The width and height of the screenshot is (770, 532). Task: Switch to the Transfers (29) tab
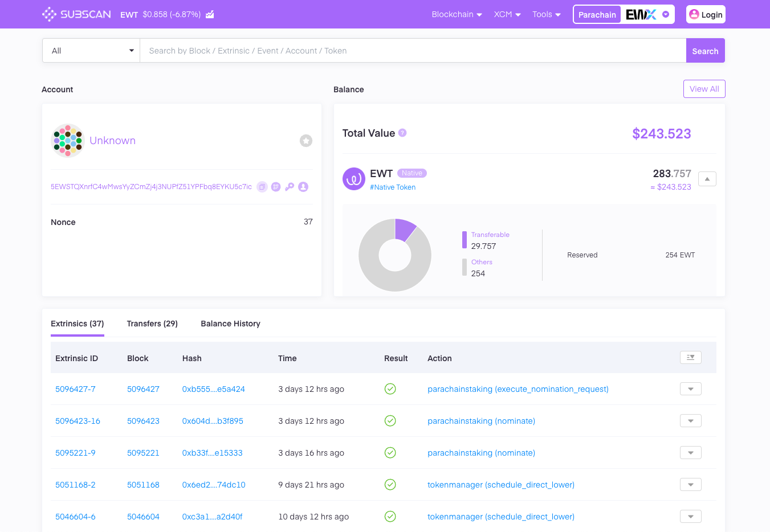152,324
